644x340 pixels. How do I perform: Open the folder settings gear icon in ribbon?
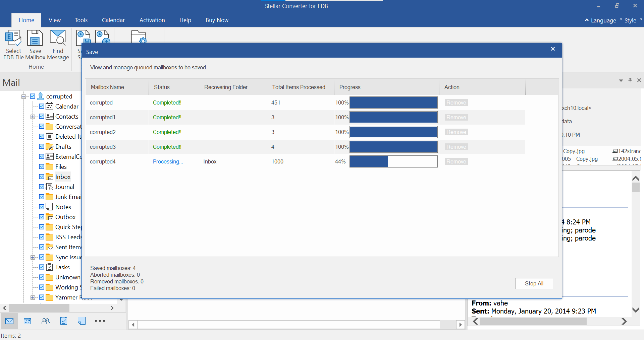click(x=139, y=37)
